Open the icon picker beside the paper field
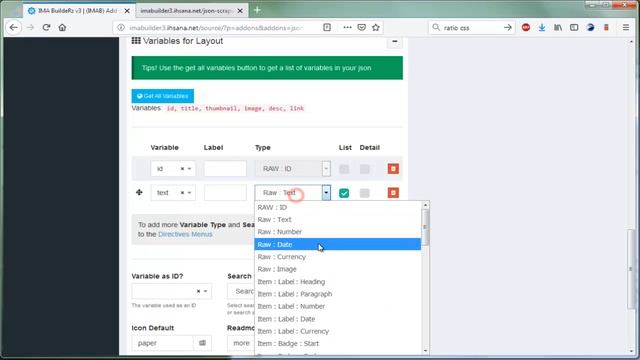The width and height of the screenshot is (640, 360). [202, 343]
